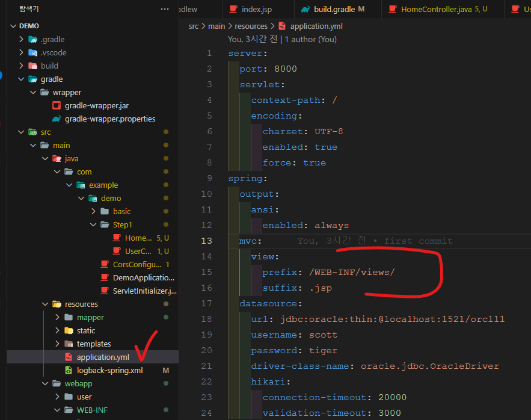The width and height of the screenshot is (531, 420).
Task: Click the example package folder icon
Action: (x=81, y=185)
